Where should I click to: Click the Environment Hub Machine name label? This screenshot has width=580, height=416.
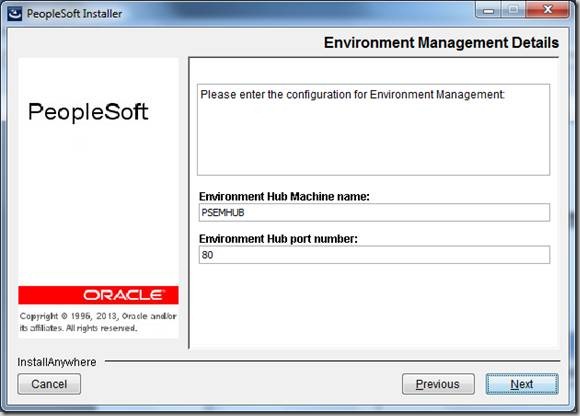(284, 196)
